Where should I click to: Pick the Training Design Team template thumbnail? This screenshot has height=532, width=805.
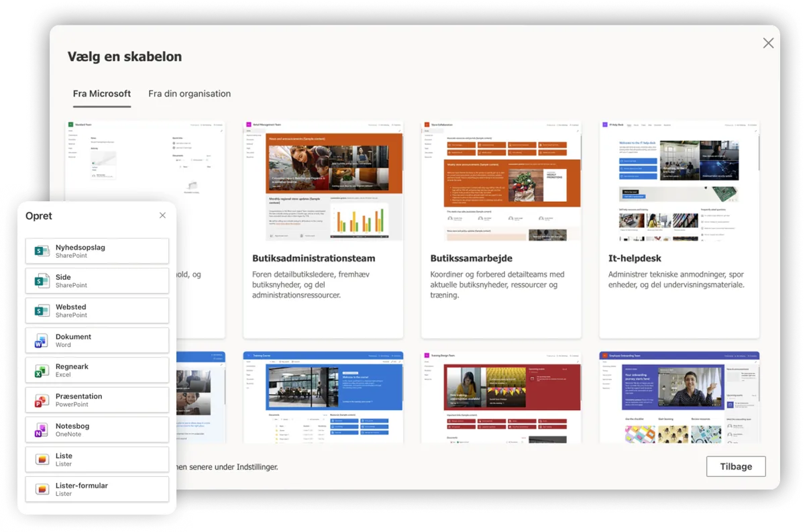(x=501, y=397)
